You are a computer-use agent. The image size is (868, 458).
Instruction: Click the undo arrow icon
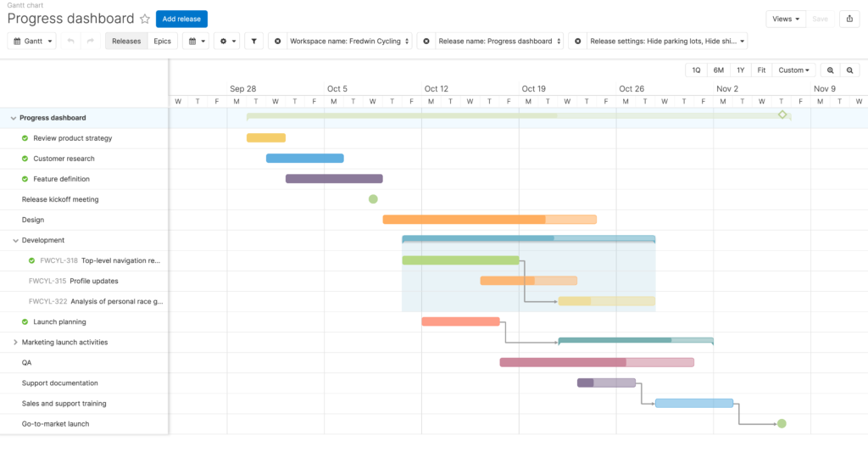(70, 41)
